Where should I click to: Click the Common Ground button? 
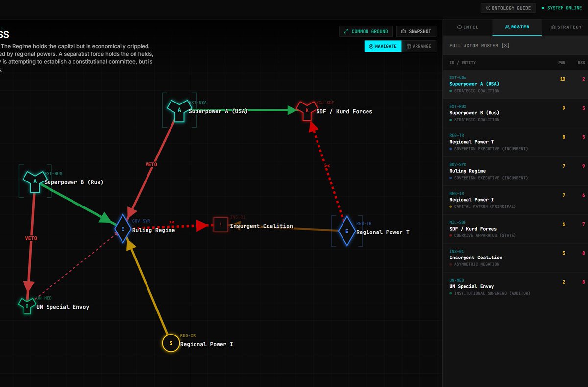[366, 31]
